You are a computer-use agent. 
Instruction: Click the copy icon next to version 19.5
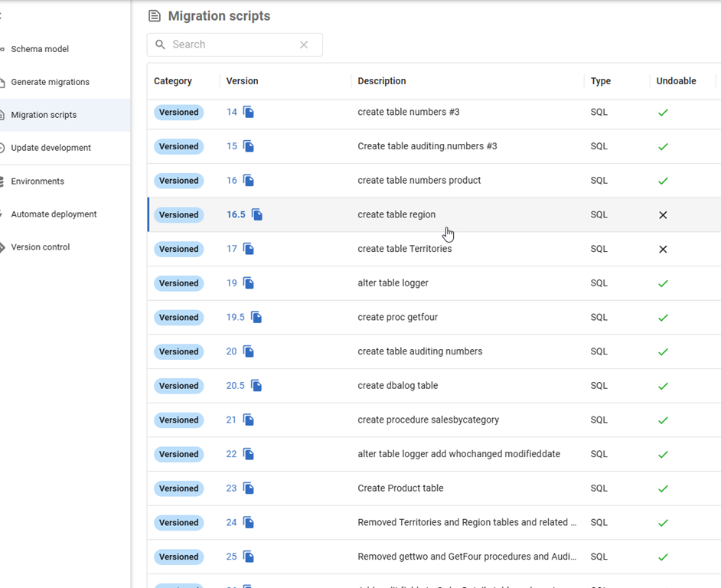pyautogui.click(x=256, y=318)
